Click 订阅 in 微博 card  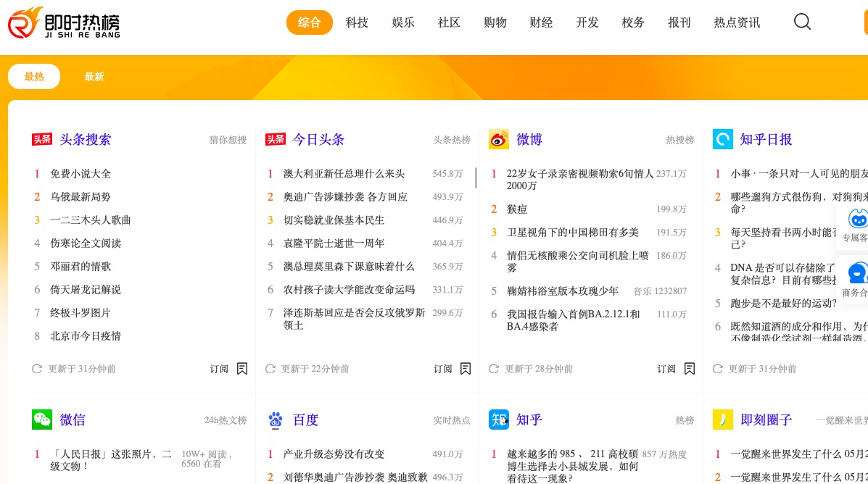coord(666,369)
